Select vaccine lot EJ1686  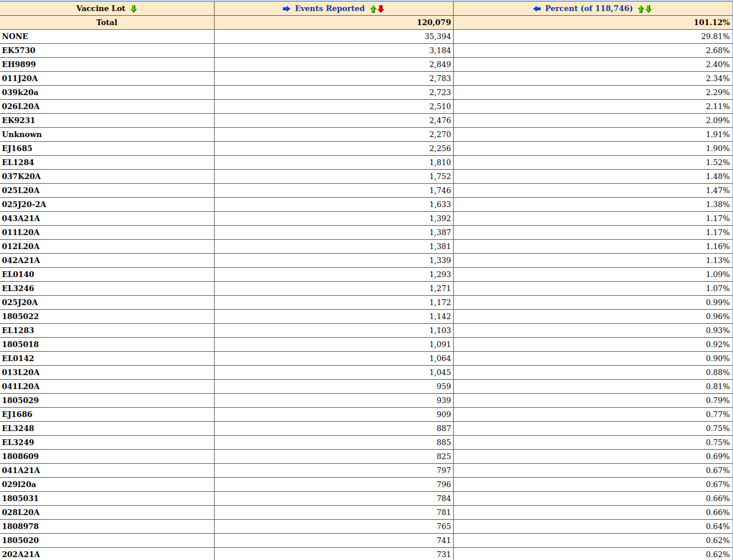17,414
